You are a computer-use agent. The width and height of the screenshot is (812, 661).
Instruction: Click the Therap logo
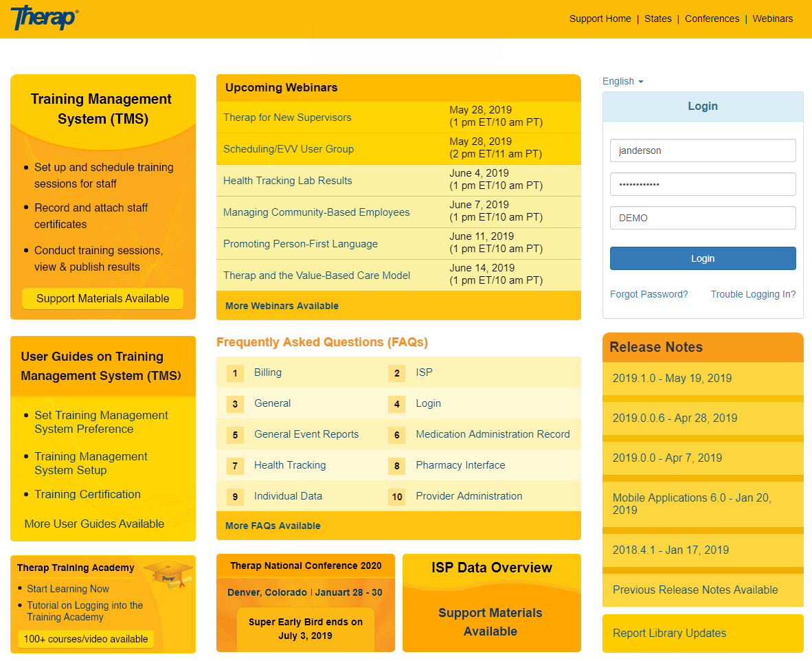point(44,18)
